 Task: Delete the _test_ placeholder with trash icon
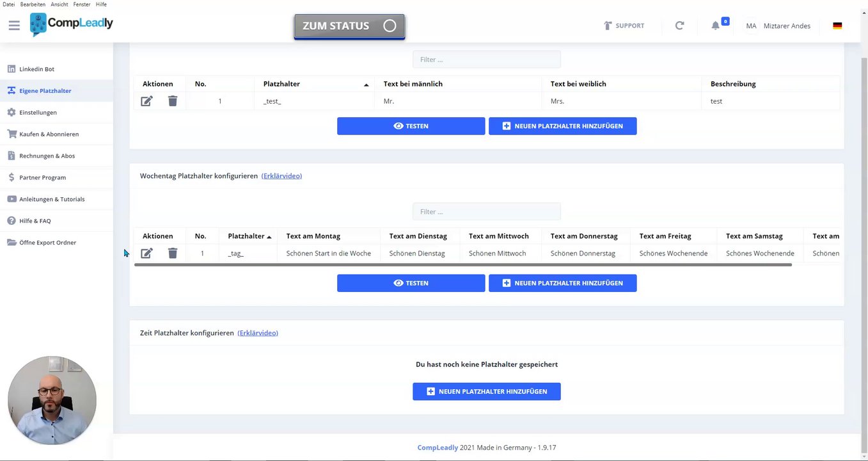point(173,101)
